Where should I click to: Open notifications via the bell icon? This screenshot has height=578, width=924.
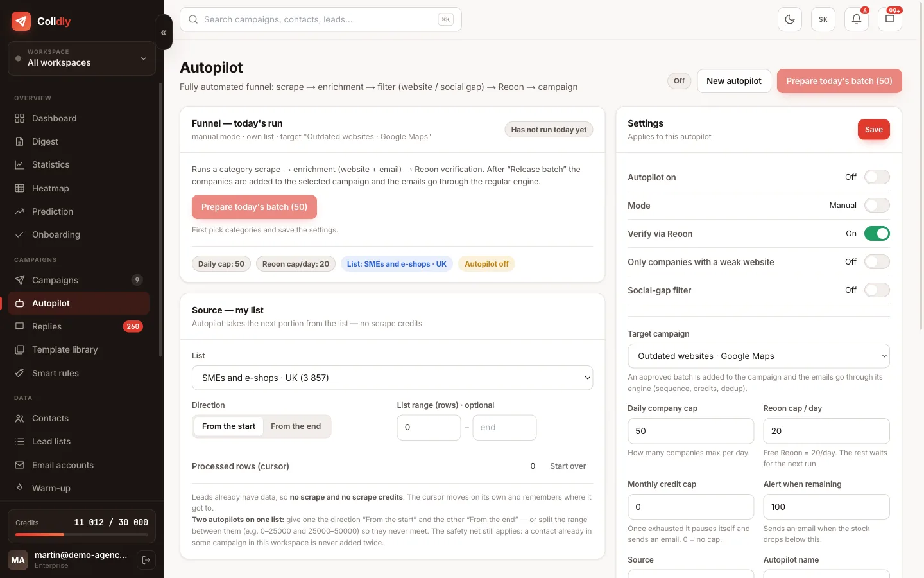point(857,19)
